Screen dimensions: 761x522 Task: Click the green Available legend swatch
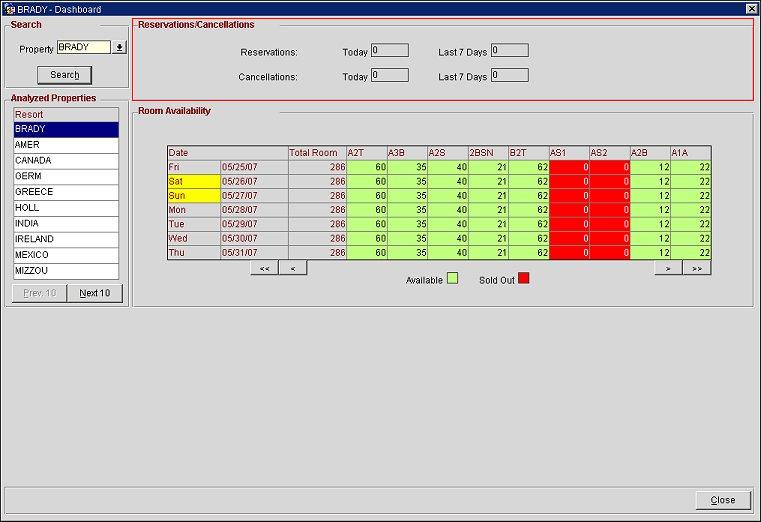coord(452,278)
